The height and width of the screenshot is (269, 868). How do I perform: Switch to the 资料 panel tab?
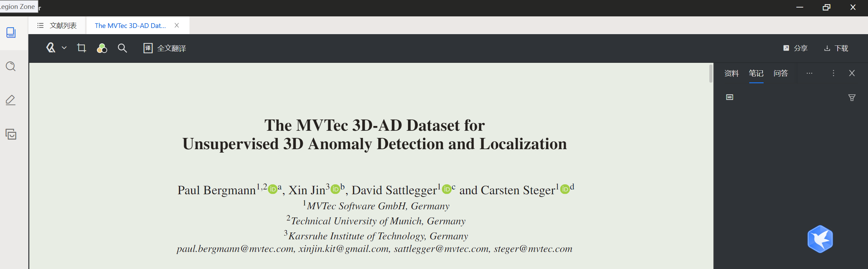[x=732, y=73]
